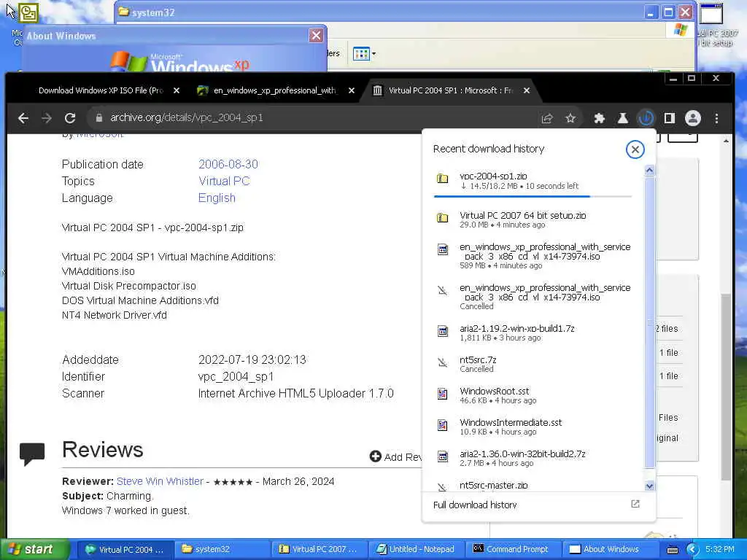Click the page vertical scrollbar thumb
Image resolution: width=747 pixels, height=560 pixels.
point(726,386)
